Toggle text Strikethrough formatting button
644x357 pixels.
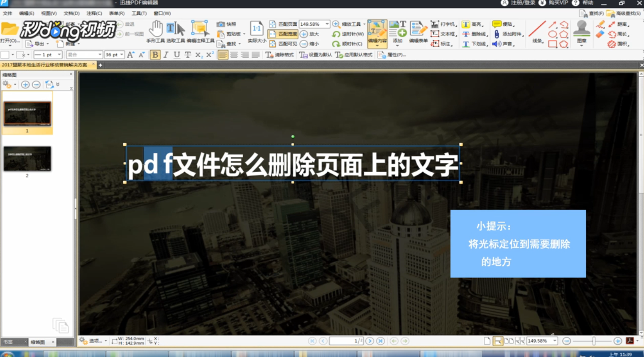188,55
